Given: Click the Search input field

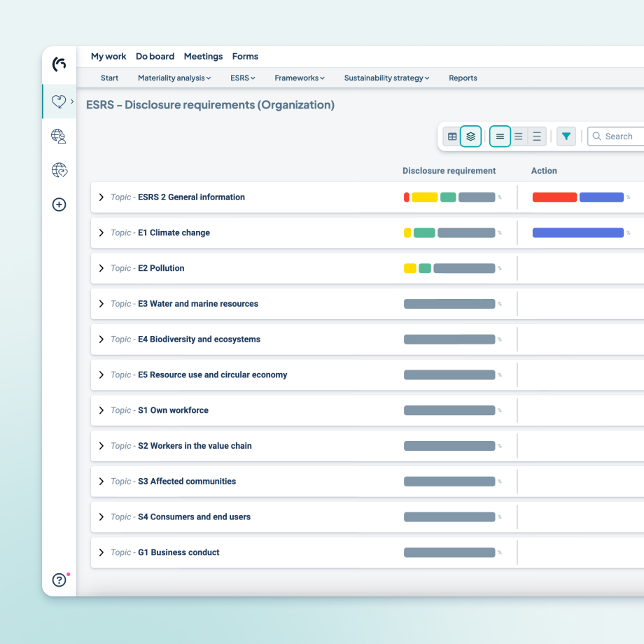Looking at the screenshot, I should tap(616, 136).
